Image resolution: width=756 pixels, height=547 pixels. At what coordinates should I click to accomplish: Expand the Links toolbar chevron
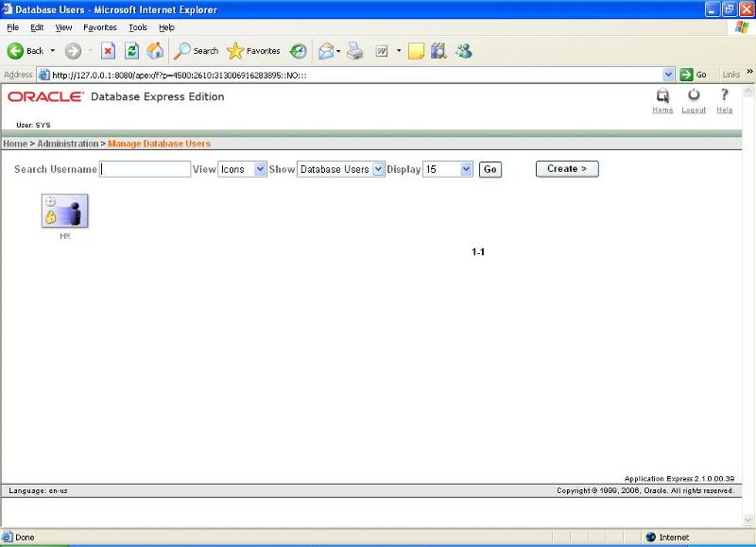[749, 72]
